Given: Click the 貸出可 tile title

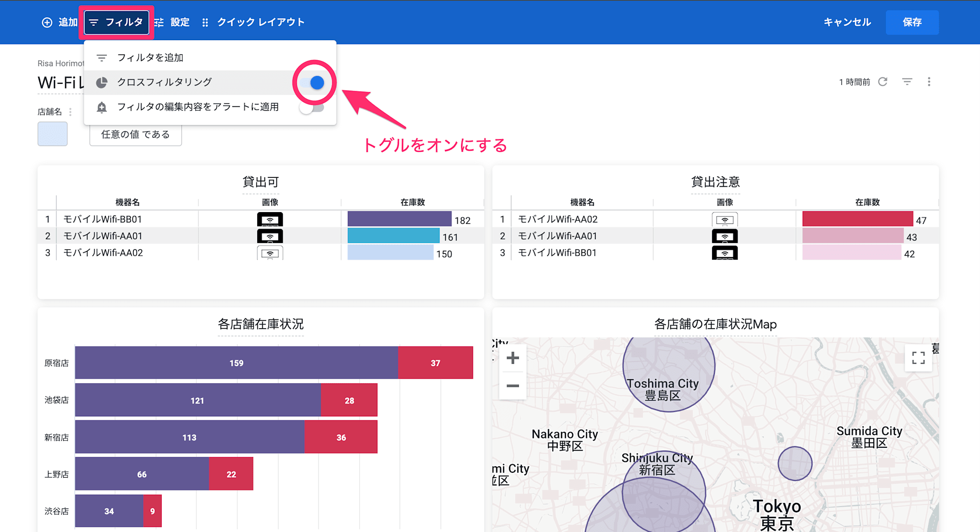Looking at the screenshot, I should tap(261, 182).
